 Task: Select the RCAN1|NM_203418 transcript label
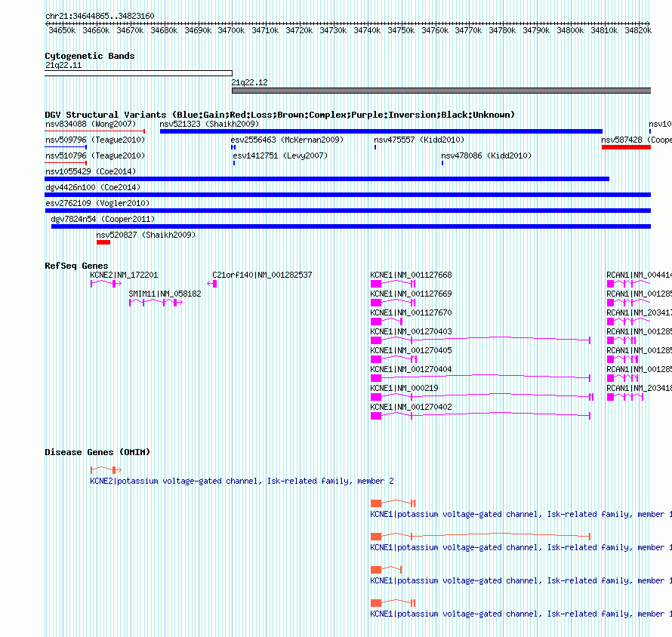pos(639,388)
